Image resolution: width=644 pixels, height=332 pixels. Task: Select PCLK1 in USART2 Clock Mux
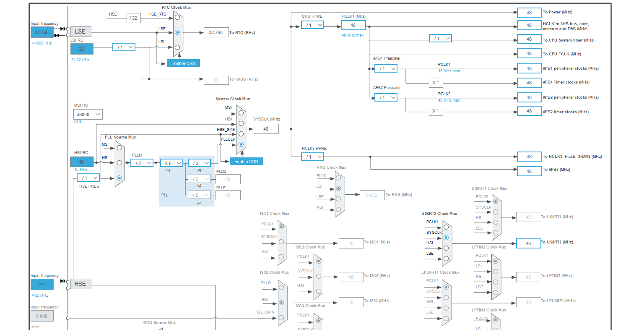[446, 227]
